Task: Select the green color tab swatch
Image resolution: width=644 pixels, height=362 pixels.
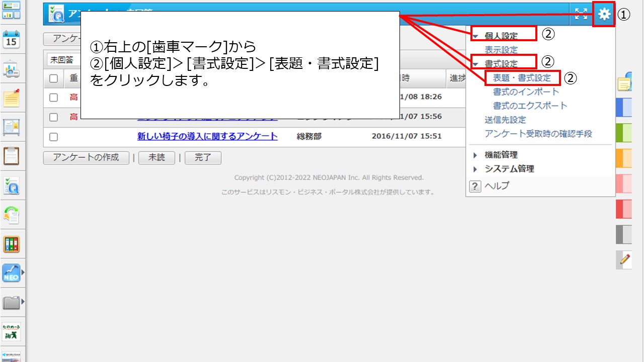Action: click(x=624, y=133)
